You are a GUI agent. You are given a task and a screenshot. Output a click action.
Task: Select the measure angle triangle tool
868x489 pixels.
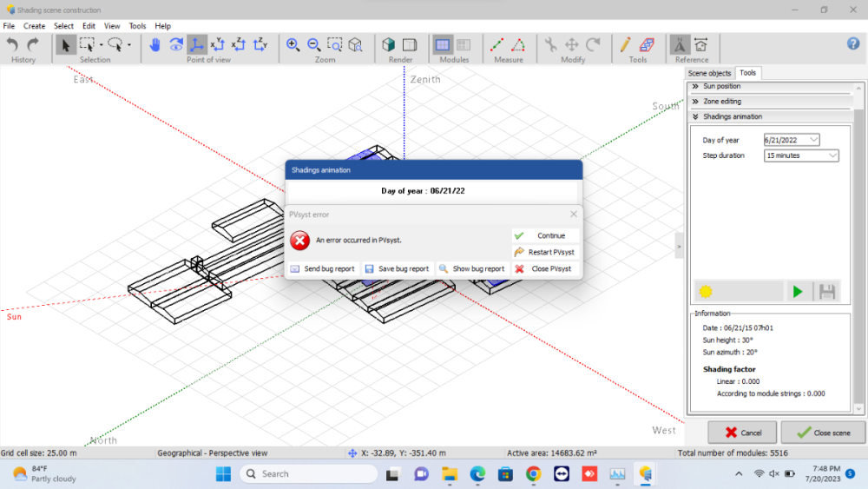pos(518,45)
